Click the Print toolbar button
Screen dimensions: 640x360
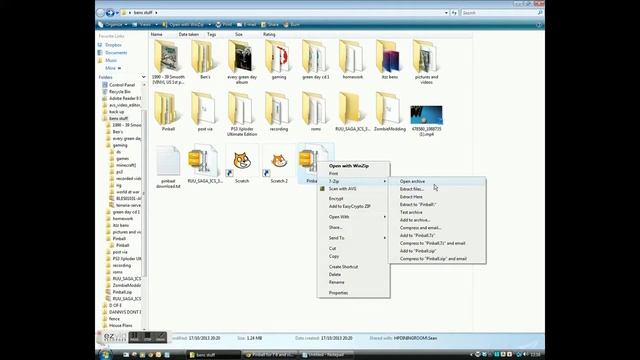point(224,24)
